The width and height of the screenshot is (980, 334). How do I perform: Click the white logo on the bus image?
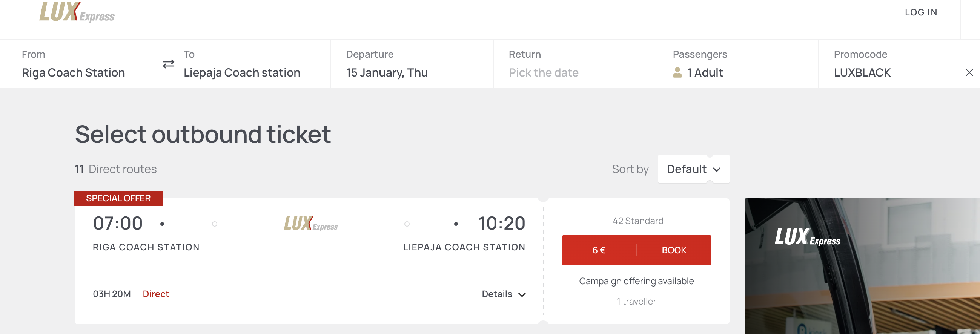(807, 237)
